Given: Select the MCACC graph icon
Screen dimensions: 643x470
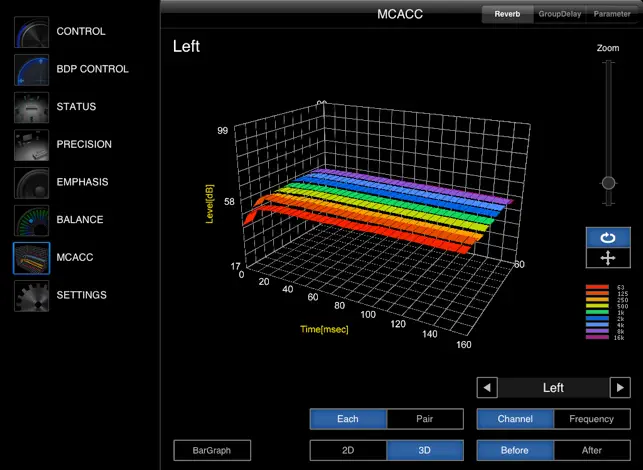Looking at the screenshot, I should pyautogui.click(x=32, y=258).
